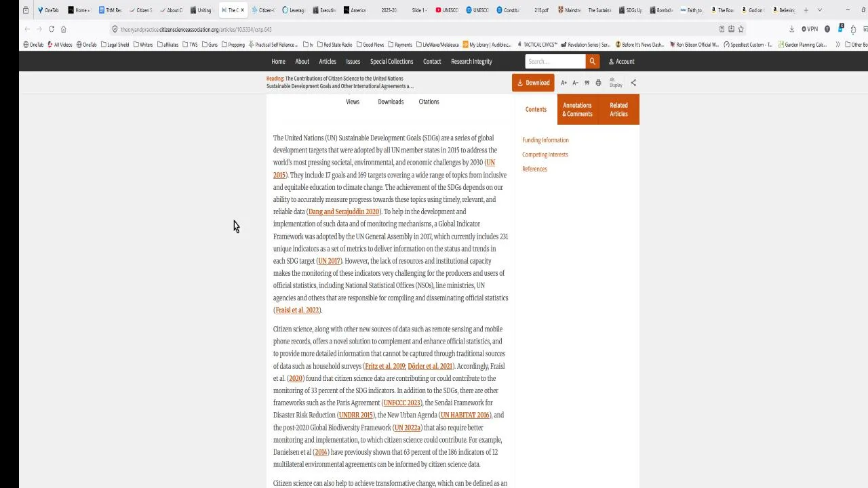The image size is (868, 488).
Task: Open the Legal Shield bookmark folder
Action: (x=115, y=45)
